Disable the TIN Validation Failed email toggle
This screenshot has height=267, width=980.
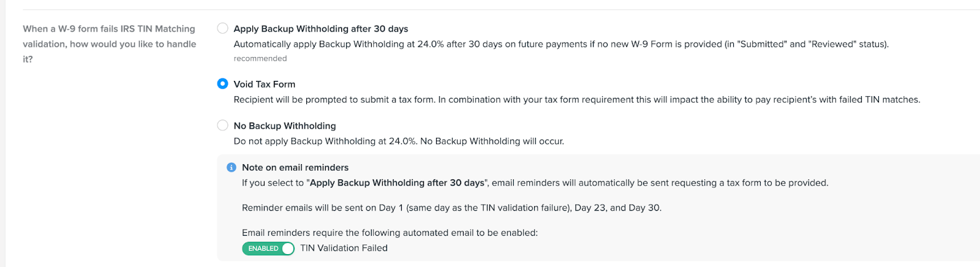coord(268,248)
